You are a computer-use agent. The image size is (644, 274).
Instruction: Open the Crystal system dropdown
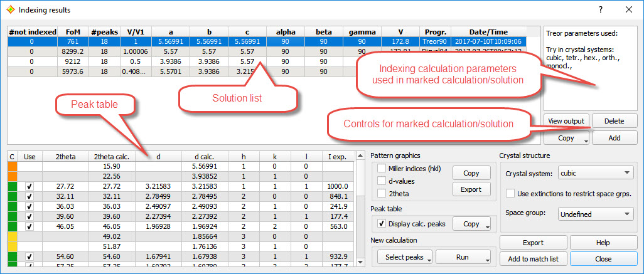(x=596, y=174)
